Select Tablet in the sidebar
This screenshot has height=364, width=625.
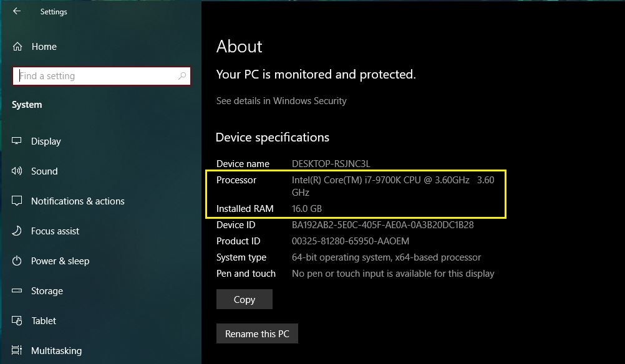[44, 321]
